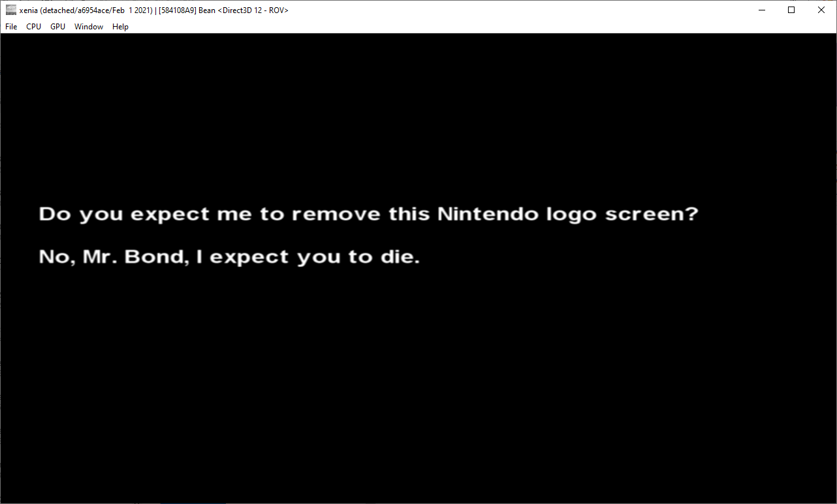837x504 pixels.
Task: Maximize the xenia emulator window
Action: click(x=791, y=10)
